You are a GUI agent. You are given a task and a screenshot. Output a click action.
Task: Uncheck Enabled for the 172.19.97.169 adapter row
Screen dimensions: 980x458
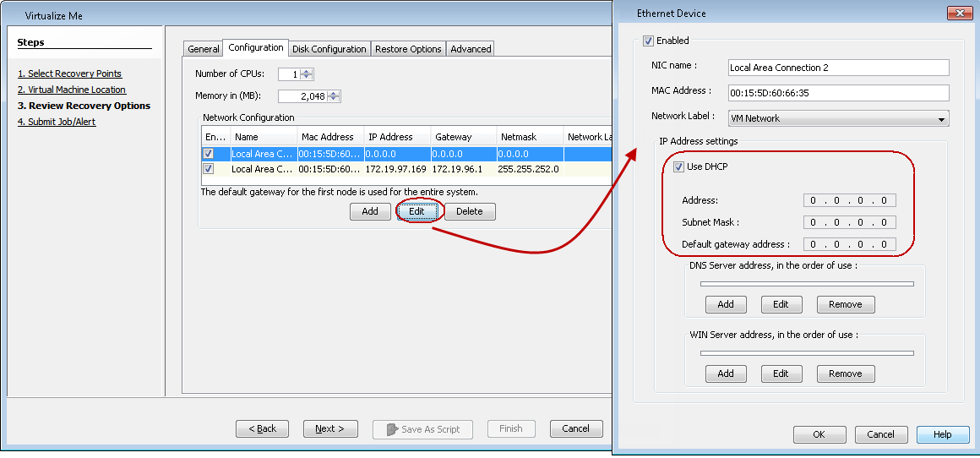pos(209,169)
